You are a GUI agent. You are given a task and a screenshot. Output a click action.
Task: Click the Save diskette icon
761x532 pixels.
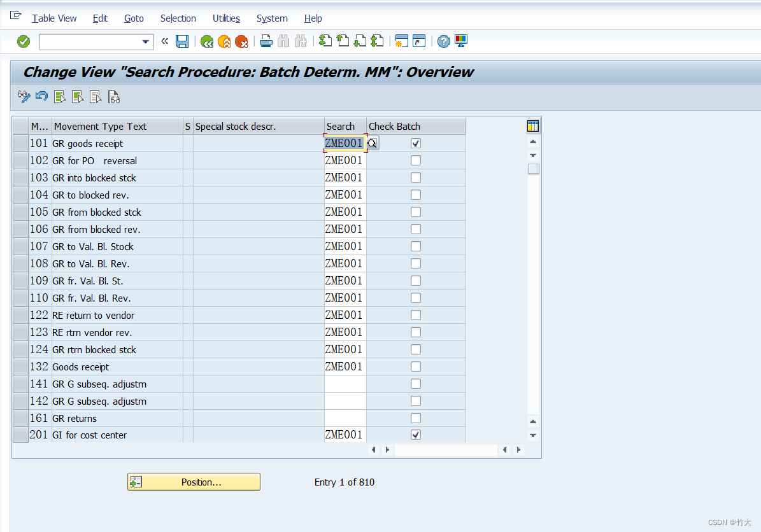pos(182,42)
